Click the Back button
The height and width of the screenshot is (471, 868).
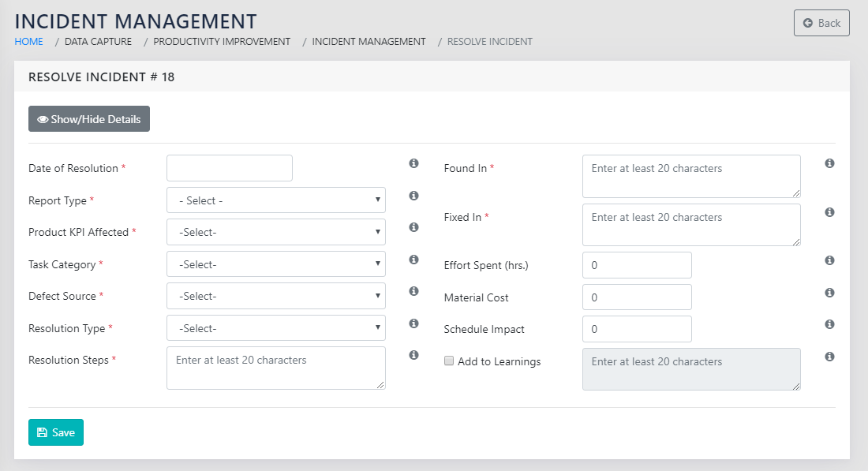pos(821,23)
